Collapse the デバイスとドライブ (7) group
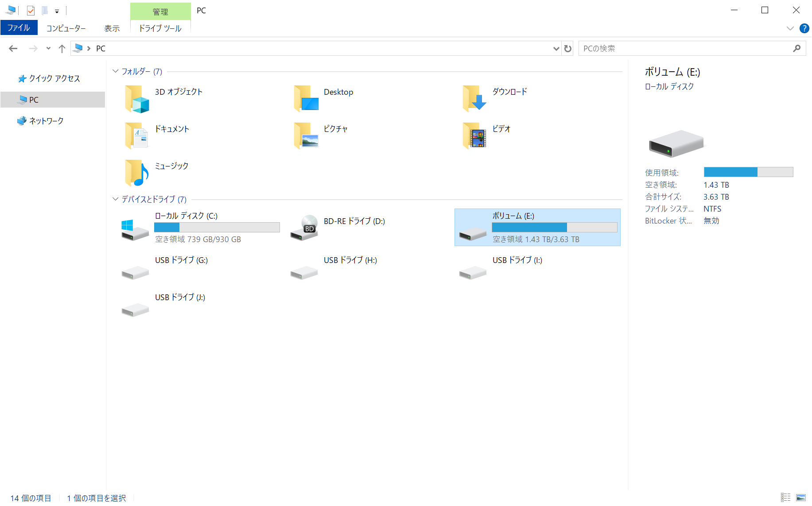Image resolution: width=812 pixels, height=506 pixels. 115,199
